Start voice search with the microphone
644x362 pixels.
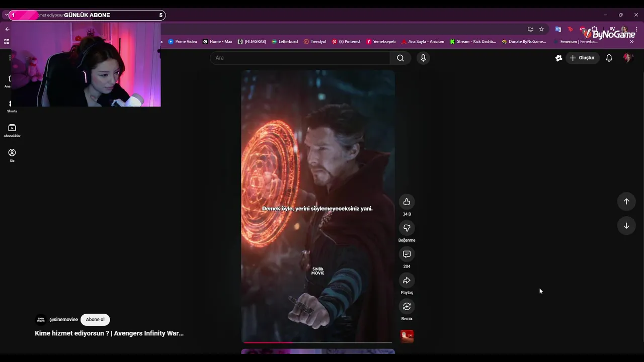pos(423,58)
